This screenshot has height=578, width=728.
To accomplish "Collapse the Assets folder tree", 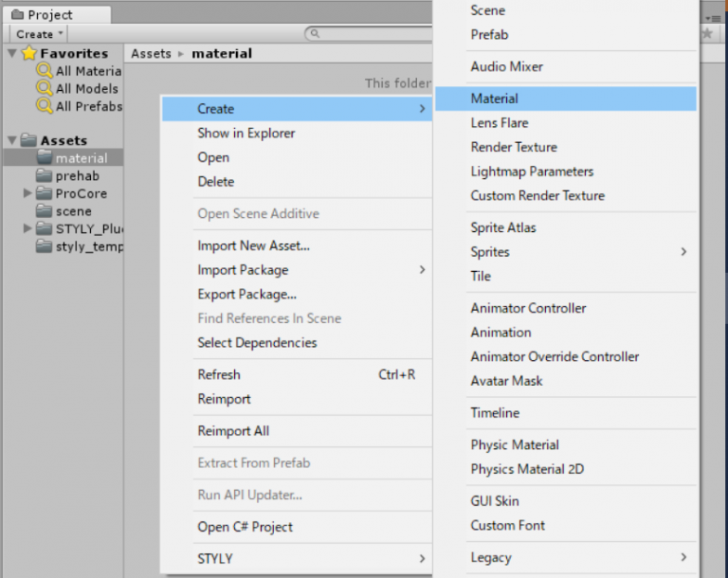I will (11, 140).
